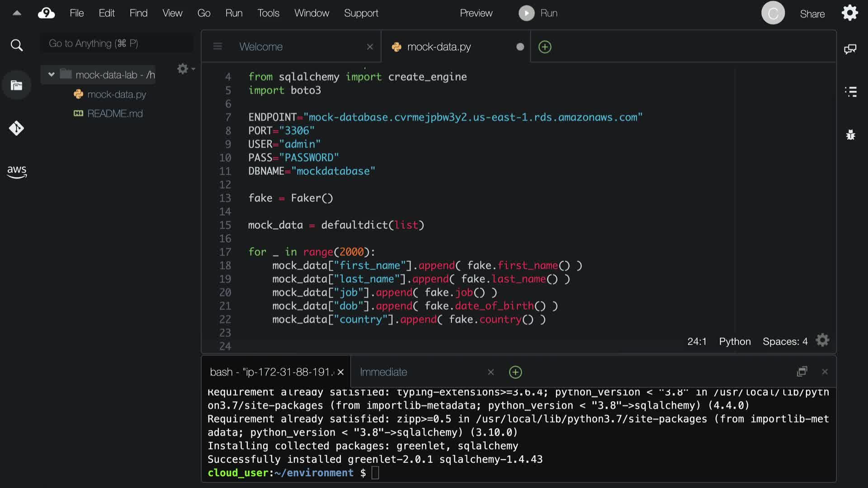Open the search panel magnifier icon

tap(17, 45)
